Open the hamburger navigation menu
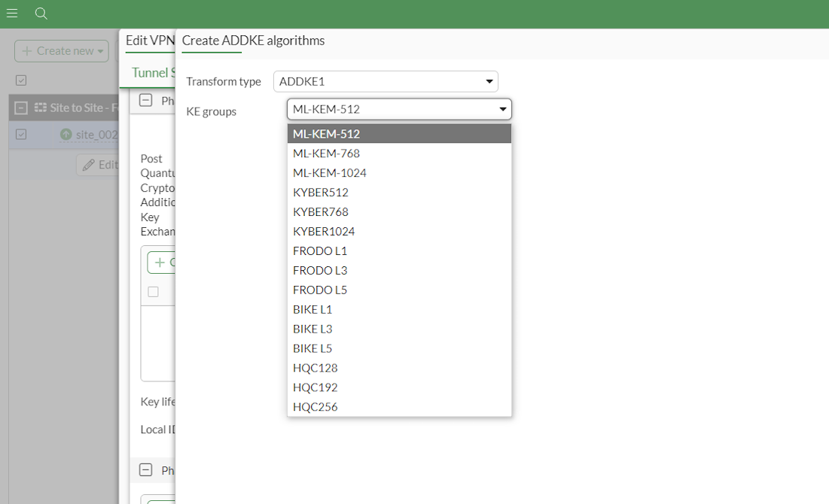The height and width of the screenshot is (504, 829). (11, 13)
